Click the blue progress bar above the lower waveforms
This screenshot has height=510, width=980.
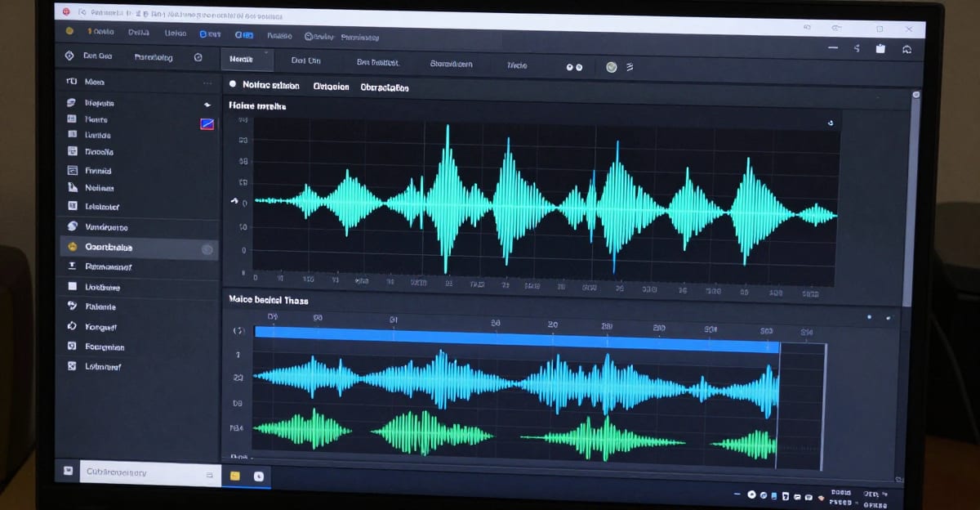pos(516,338)
